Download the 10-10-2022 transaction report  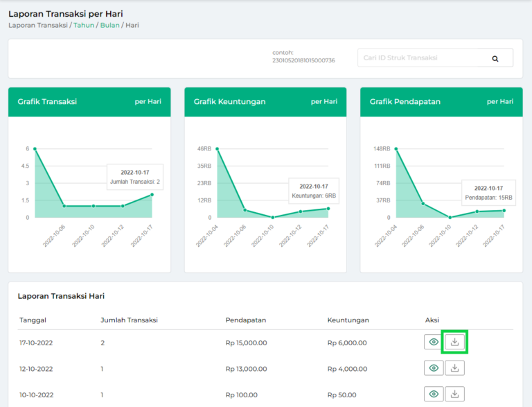pyautogui.click(x=455, y=394)
